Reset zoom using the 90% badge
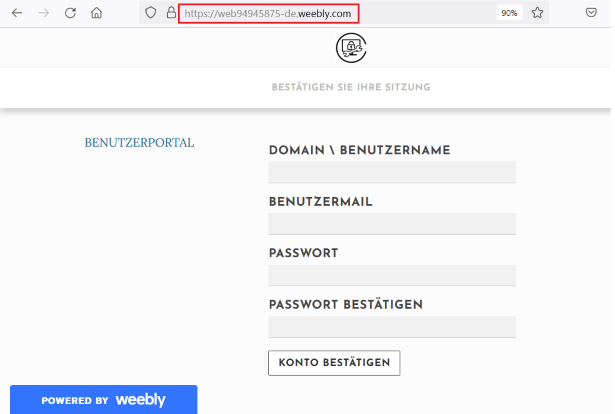Image resolution: width=615 pixels, height=414 pixels. coord(509,13)
